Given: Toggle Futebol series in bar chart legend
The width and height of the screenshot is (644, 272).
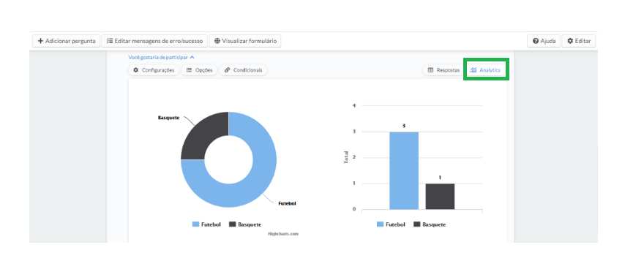Looking at the screenshot, I should click(x=391, y=224).
